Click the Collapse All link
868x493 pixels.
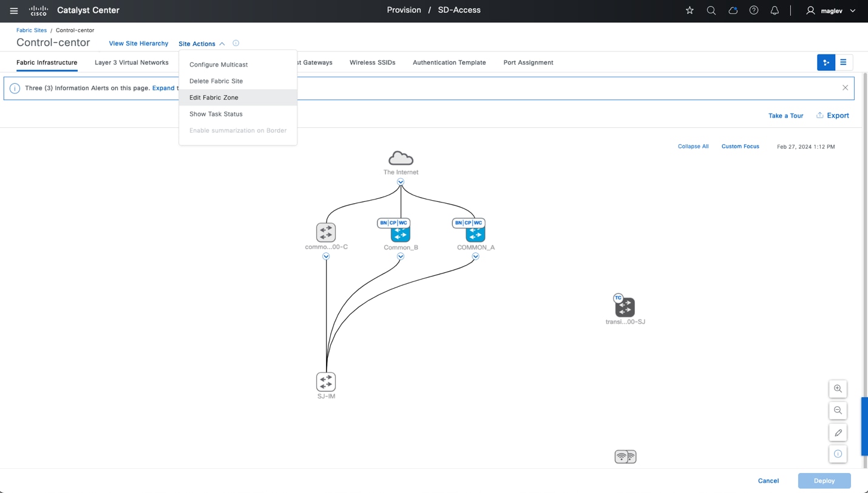coord(693,146)
